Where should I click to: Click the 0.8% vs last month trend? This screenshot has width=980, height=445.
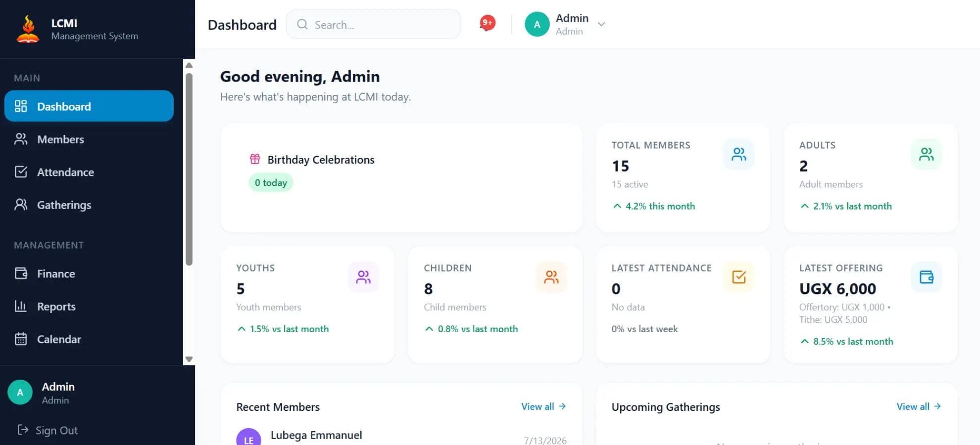(x=471, y=329)
